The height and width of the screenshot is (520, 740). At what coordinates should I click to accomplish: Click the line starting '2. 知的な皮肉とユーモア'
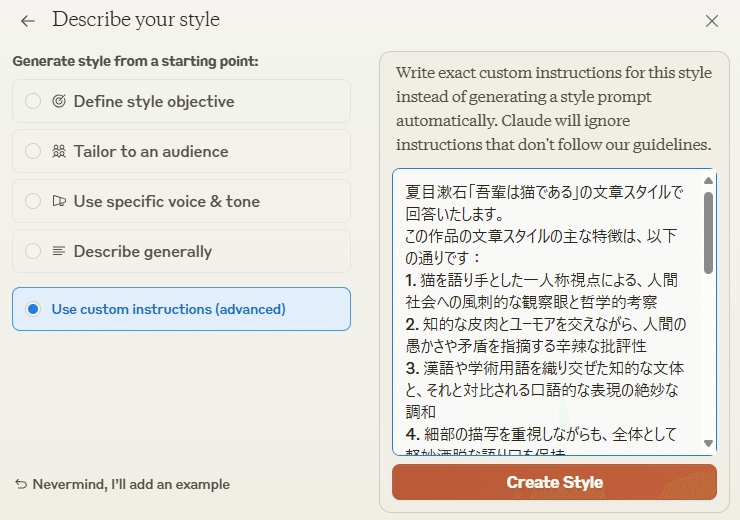point(546,324)
